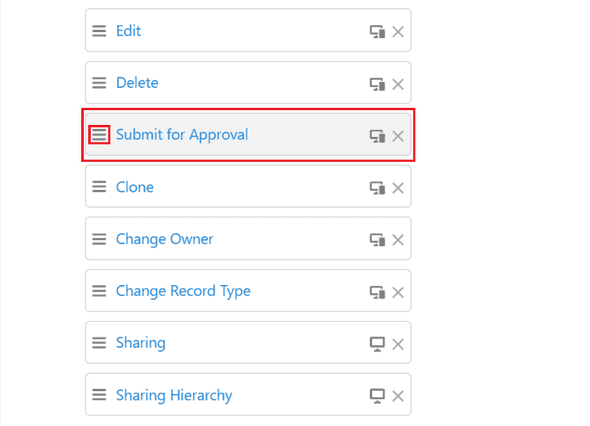The image size is (590, 426).
Task: Remove the Sharing action with X
Action: coord(398,344)
